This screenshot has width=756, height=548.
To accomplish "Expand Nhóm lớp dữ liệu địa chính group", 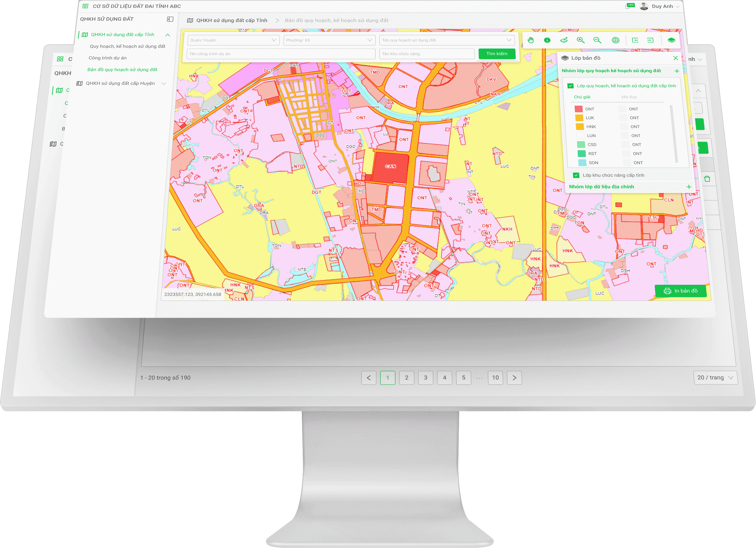I will (689, 187).
